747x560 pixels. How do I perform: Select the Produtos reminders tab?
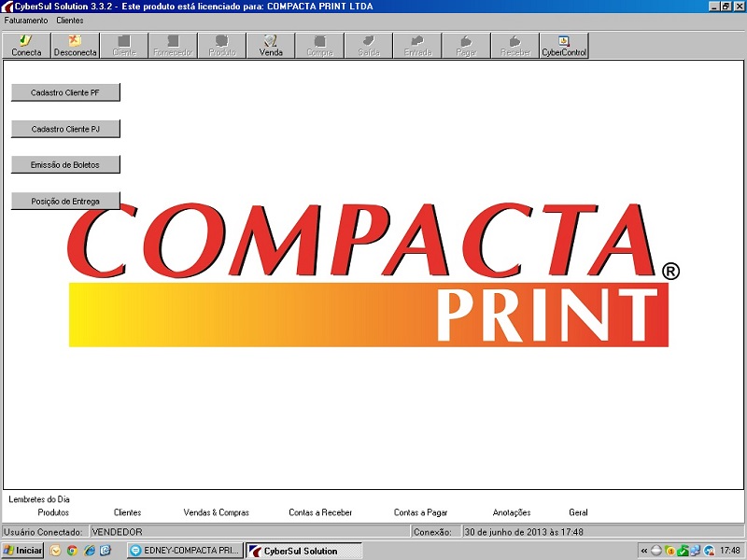53,512
